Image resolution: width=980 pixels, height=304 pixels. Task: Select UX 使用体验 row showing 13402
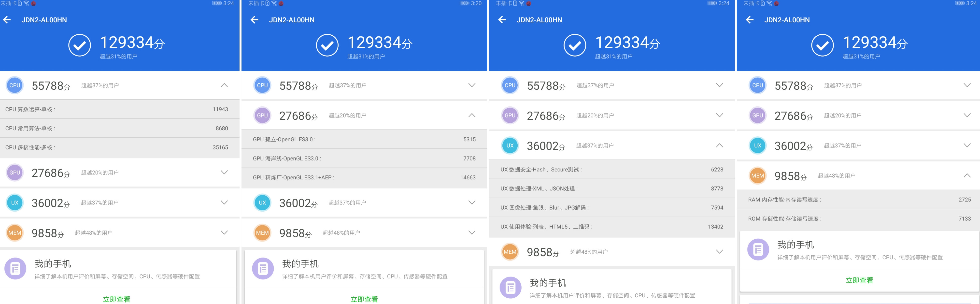click(x=611, y=227)
